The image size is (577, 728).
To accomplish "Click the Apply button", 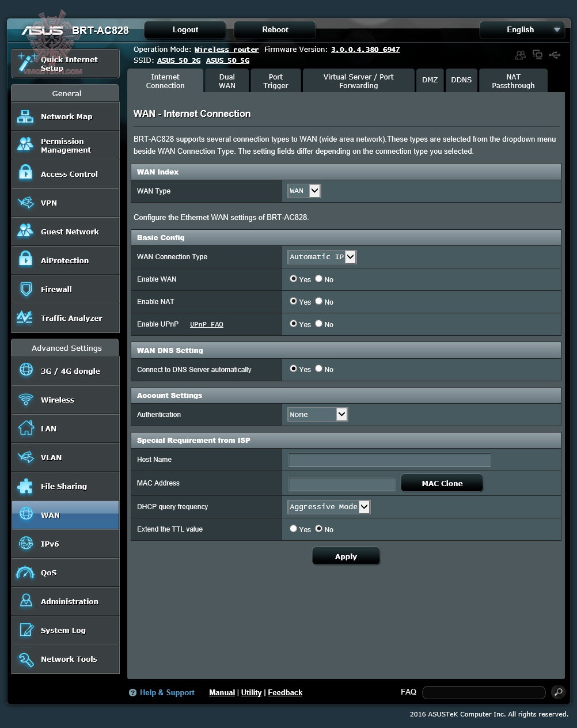I will (346, 556).
